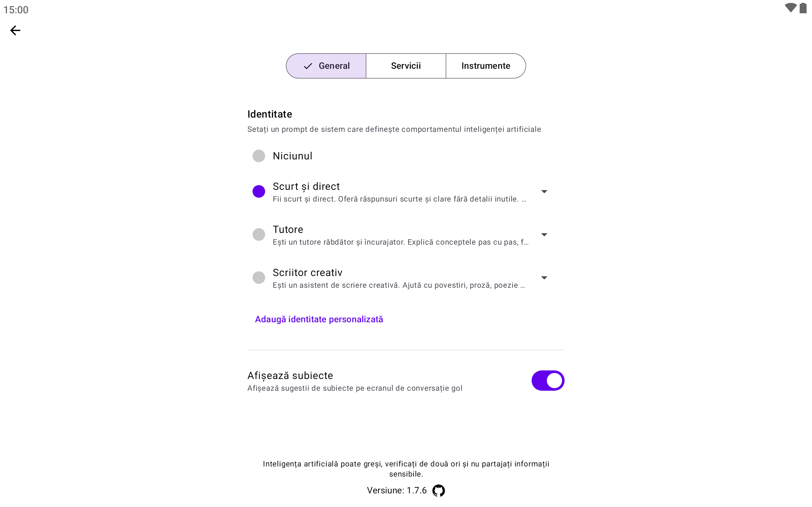Open the Instrumente tab
Viewport: 812px width, 507px height.
click(486, 66)
